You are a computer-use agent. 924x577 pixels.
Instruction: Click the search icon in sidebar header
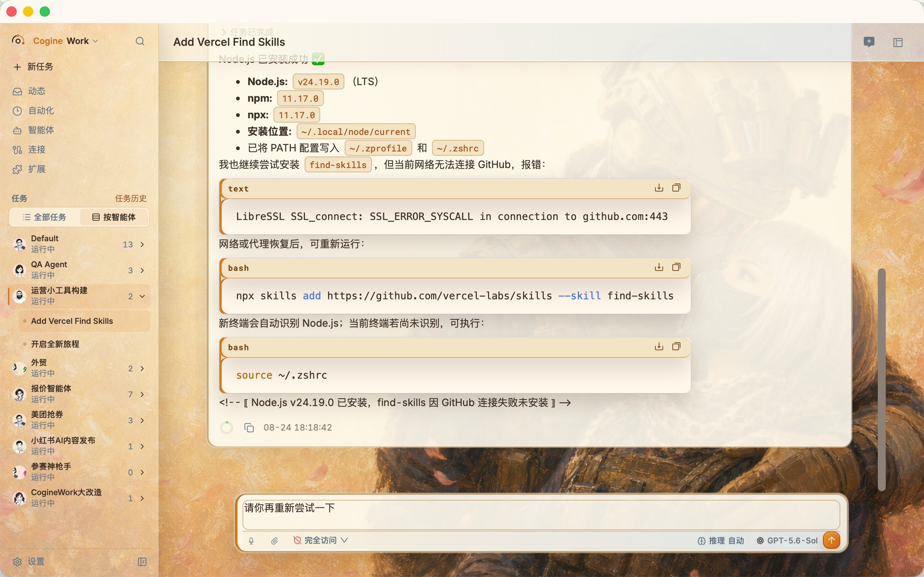click(x=140, y=41)
